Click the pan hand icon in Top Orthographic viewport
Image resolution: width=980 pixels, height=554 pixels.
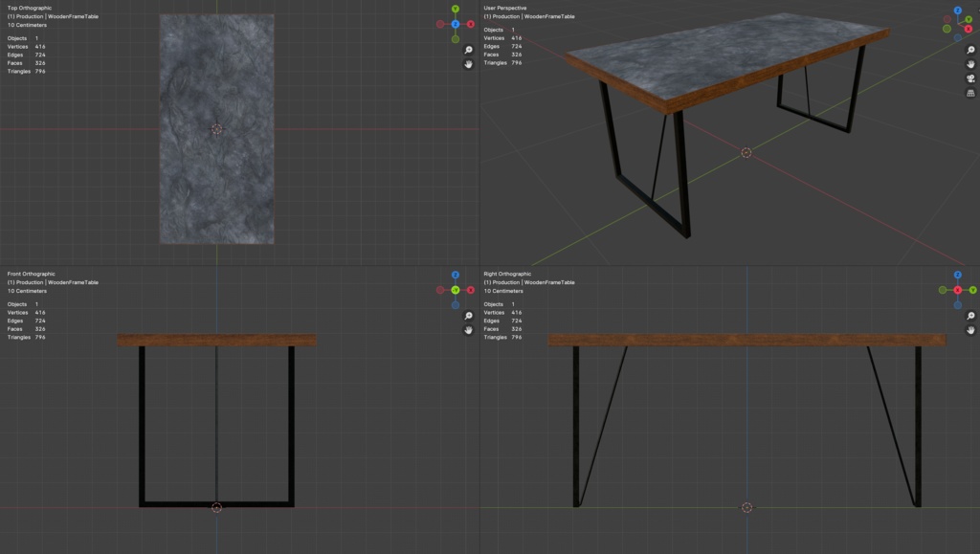pyautogui.click(x=469, y=64)
